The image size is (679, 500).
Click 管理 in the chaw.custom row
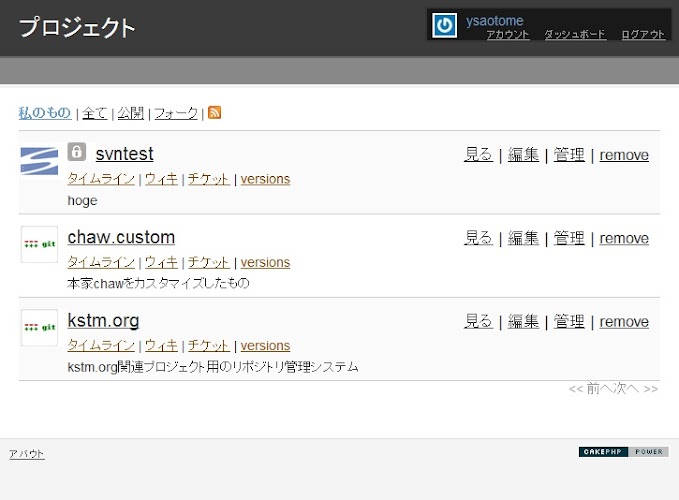569,238
